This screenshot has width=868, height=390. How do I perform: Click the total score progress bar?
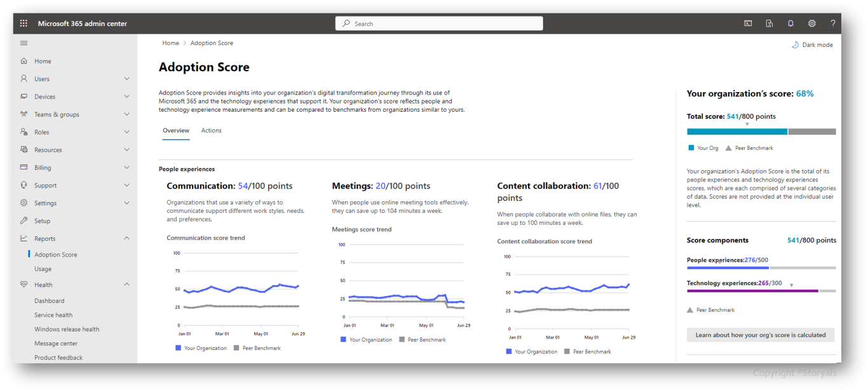[761, 131]
